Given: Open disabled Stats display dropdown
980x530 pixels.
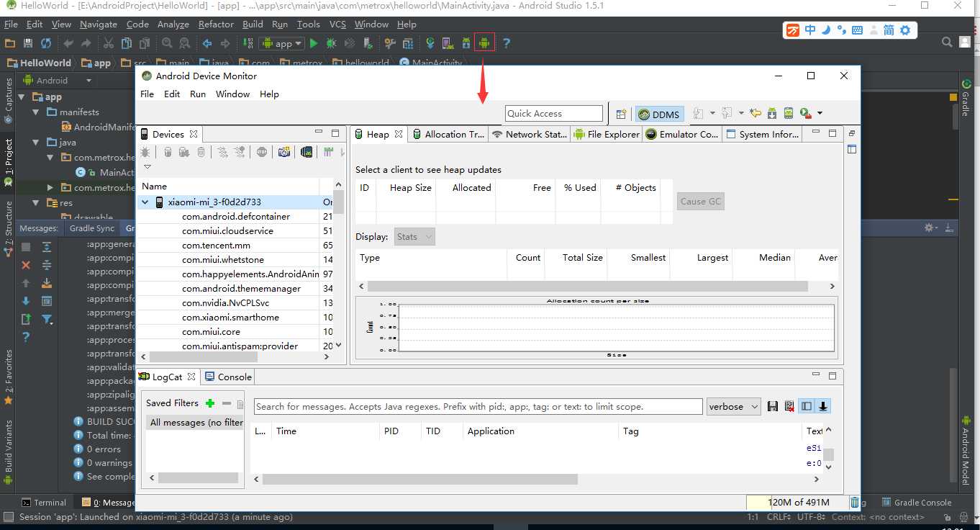Looking at the screenshot, I should [x=414, y=236].
